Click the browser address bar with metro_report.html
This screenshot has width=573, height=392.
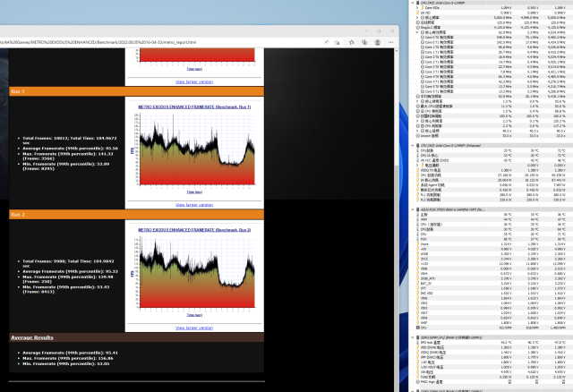[159, 42]
